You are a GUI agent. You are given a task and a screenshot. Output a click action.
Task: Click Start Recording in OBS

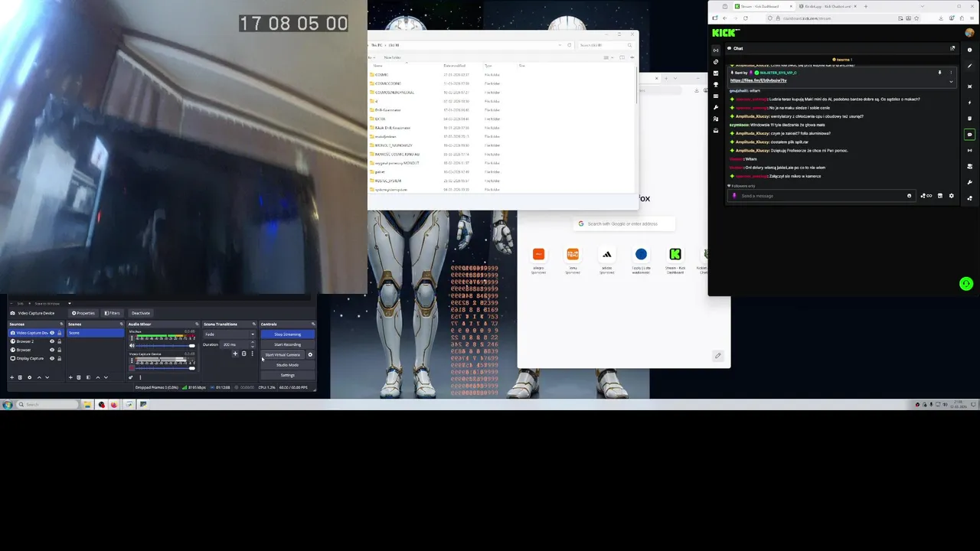click(x=288, y=344)
